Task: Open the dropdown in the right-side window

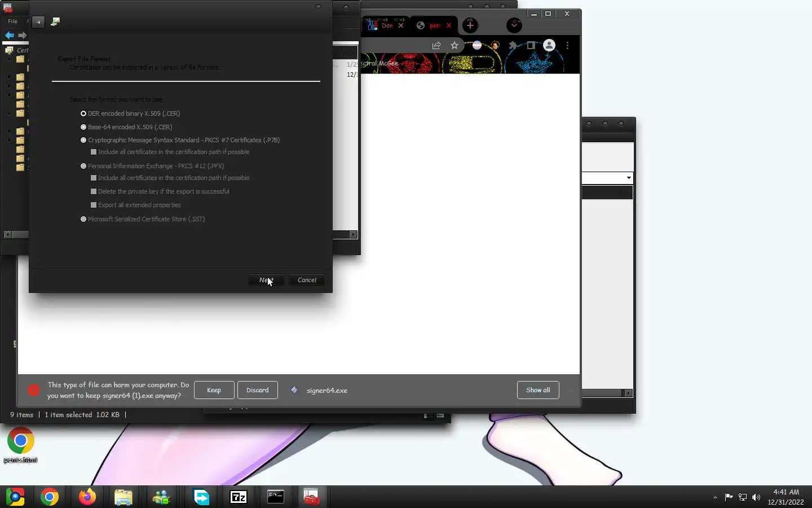Action: [x=629, y=178]
